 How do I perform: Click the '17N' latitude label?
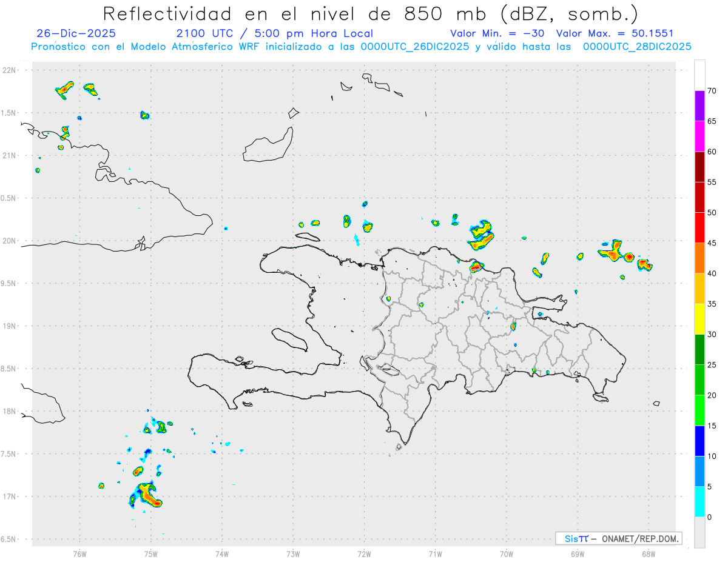tap(10, 497)
